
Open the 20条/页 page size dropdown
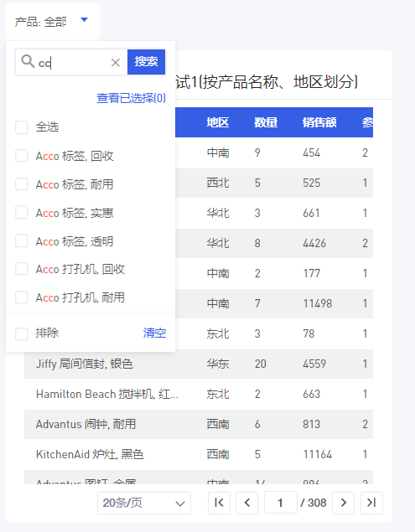pos(144,504)
